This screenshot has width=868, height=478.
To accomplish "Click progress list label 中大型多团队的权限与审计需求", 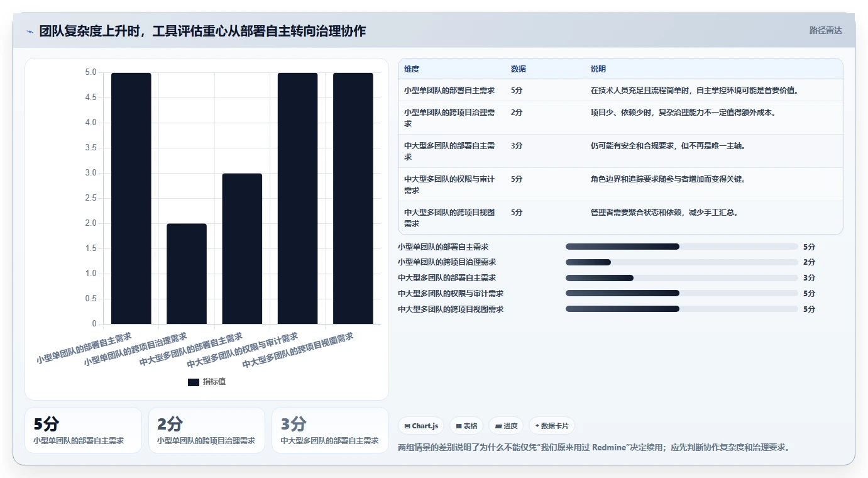I will [x=451, y=294].
